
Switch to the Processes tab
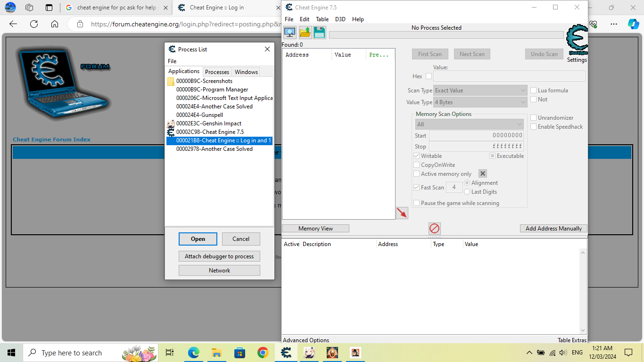217,72
